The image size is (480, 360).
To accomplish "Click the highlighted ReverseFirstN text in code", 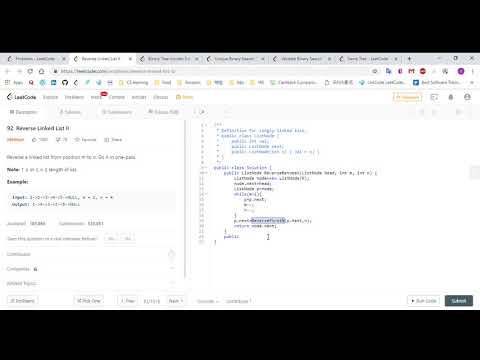I will coord(268,220).
